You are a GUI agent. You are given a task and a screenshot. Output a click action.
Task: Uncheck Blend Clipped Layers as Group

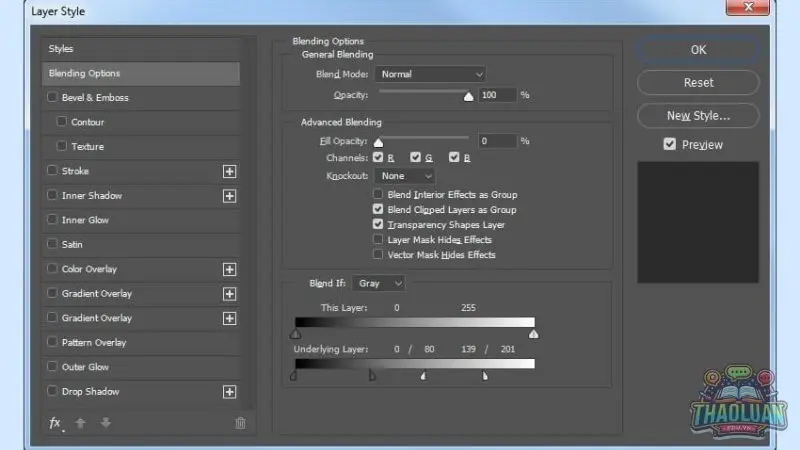tap(378, 209)
